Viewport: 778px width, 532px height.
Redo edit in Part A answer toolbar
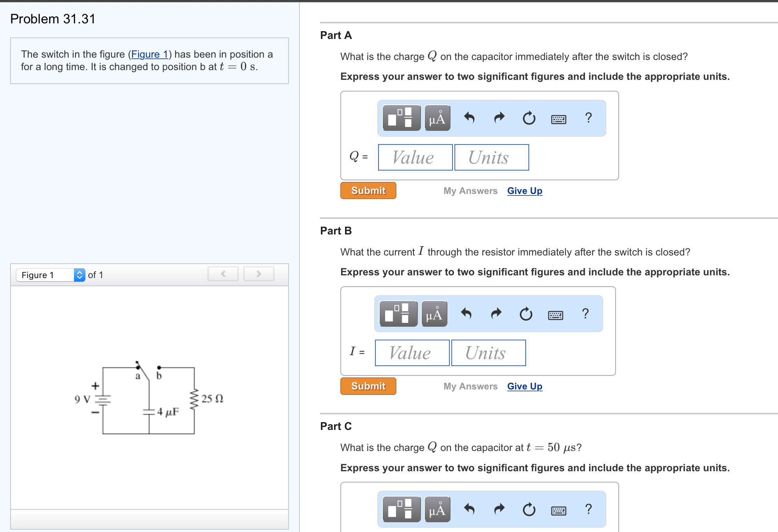(x=498, y=118)
